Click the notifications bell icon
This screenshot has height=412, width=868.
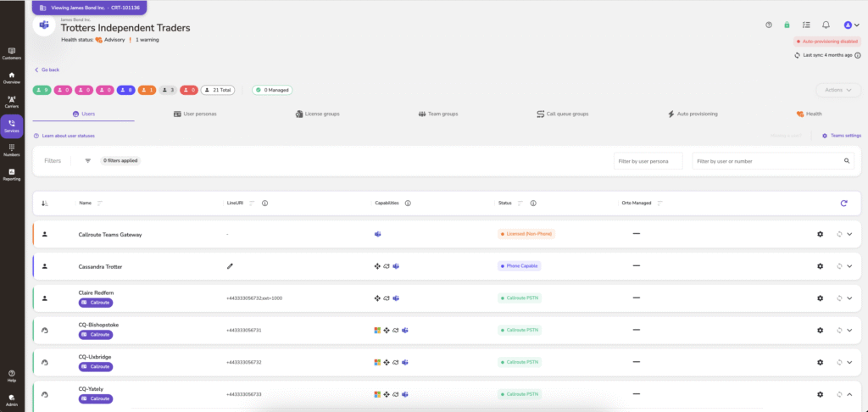826,25
